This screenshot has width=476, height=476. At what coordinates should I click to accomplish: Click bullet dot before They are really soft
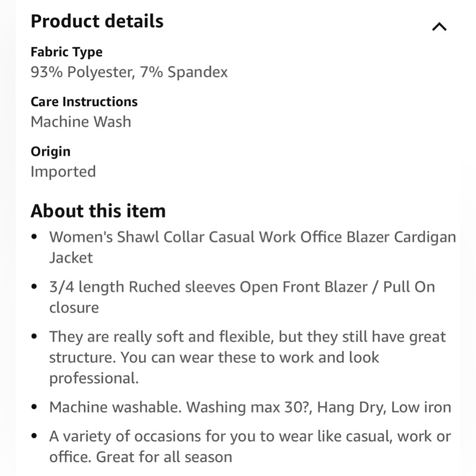tap(34, 337)
